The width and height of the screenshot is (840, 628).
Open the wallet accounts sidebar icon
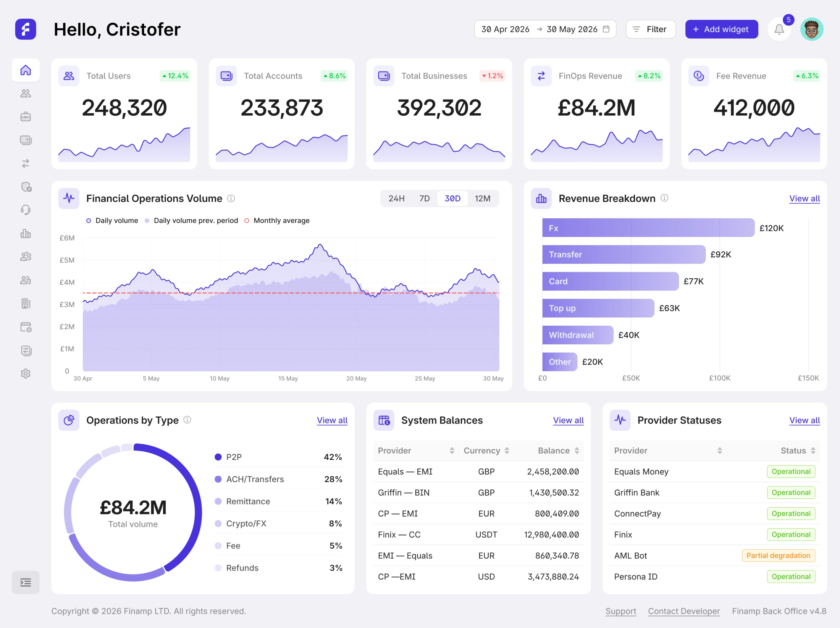pyautogui.click(x=26, y=140)
